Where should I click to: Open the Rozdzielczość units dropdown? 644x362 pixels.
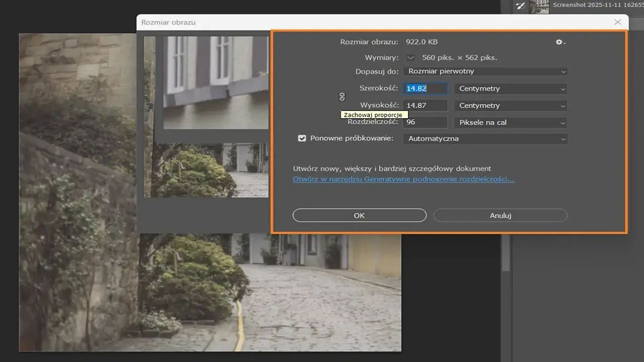(511, 122)
